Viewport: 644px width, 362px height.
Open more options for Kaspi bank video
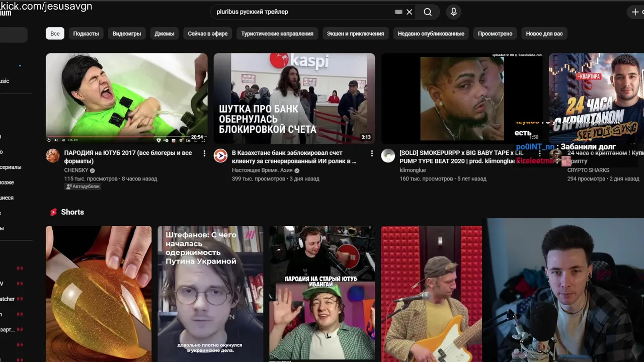[372, 153]
